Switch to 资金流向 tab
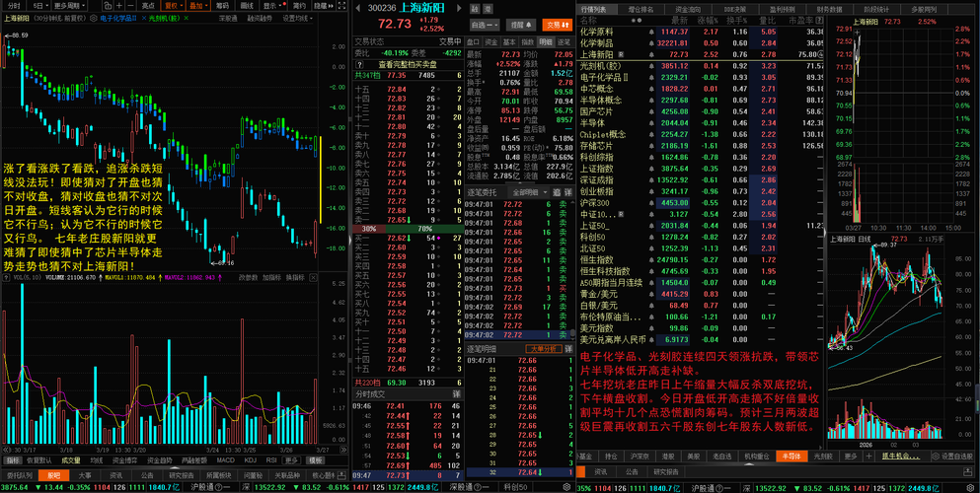Screen dimensions: 980x493 tap(688, 10)
